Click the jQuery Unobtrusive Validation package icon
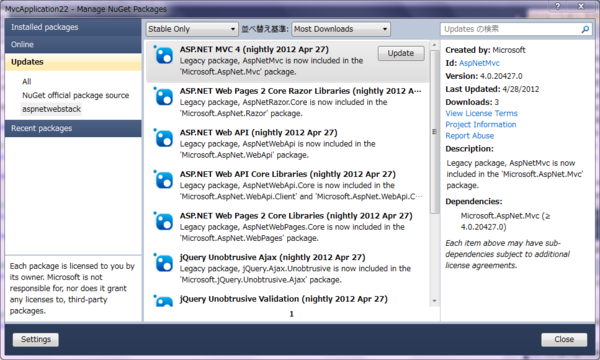Screen dimensions: 600x360 coord(163,301)
